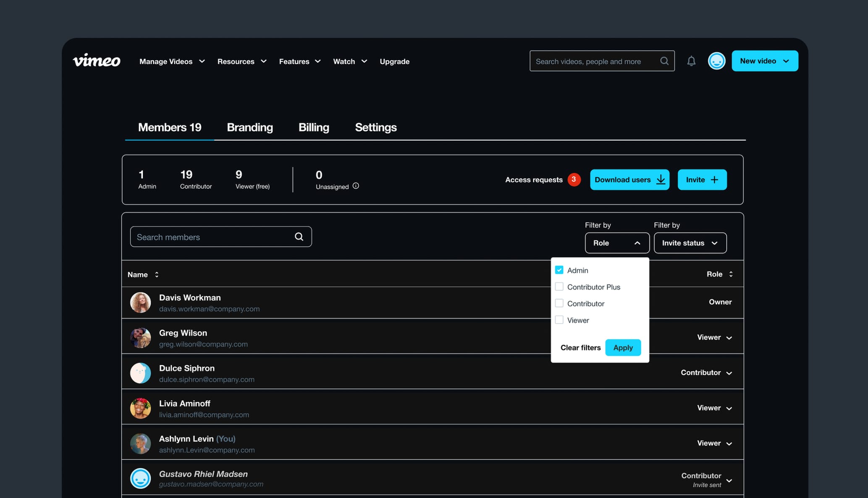
Task: Open the notifications bell
Action: point(691,61)
